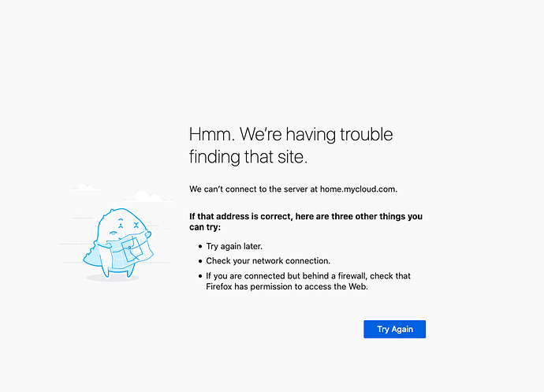This screenshot has width=544, height=392.
Task: Click the bullet dot before 'Try again later'
Action: (x=200, y=247)
